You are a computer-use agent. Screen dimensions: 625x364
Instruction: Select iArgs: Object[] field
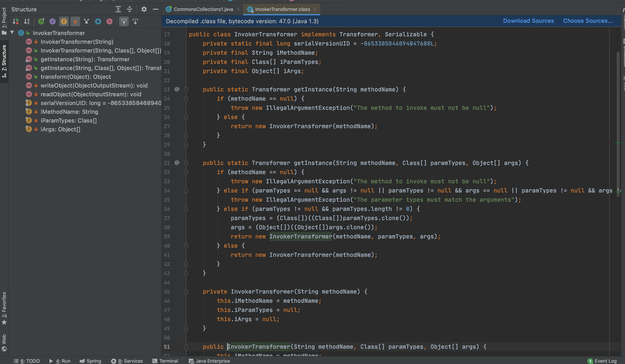60,129
